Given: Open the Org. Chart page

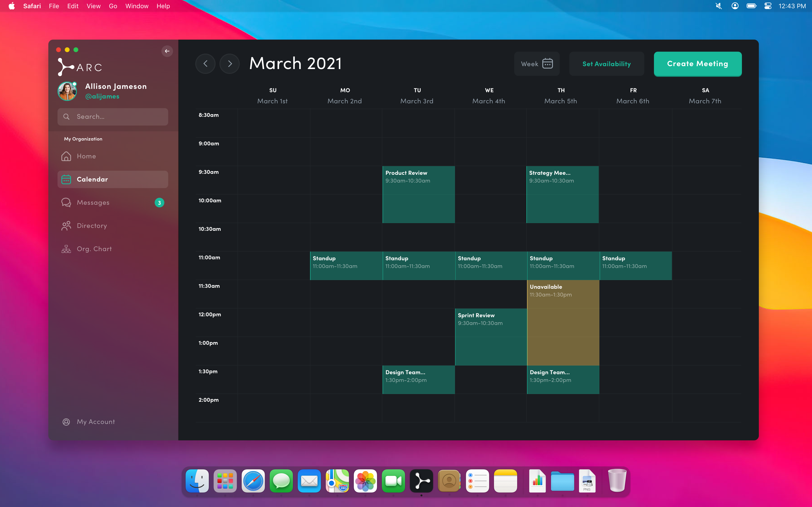Looking at the screenshot, I should 94,249.
